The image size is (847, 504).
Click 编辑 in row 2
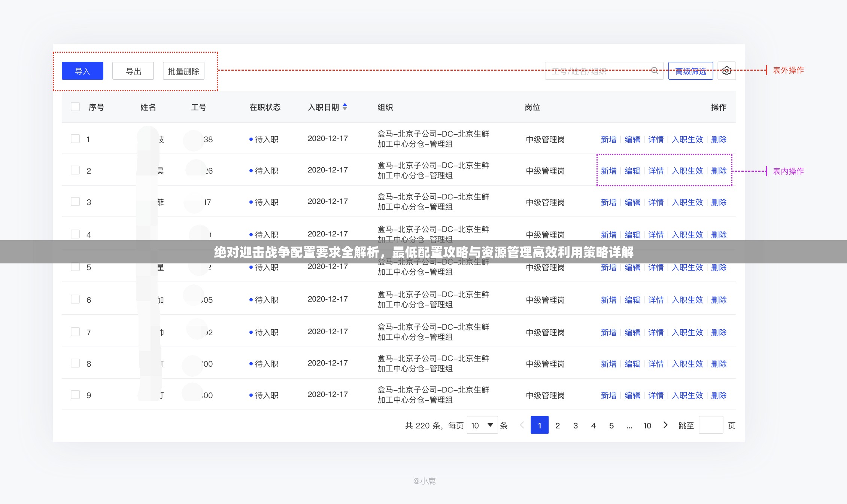(632, 171)
